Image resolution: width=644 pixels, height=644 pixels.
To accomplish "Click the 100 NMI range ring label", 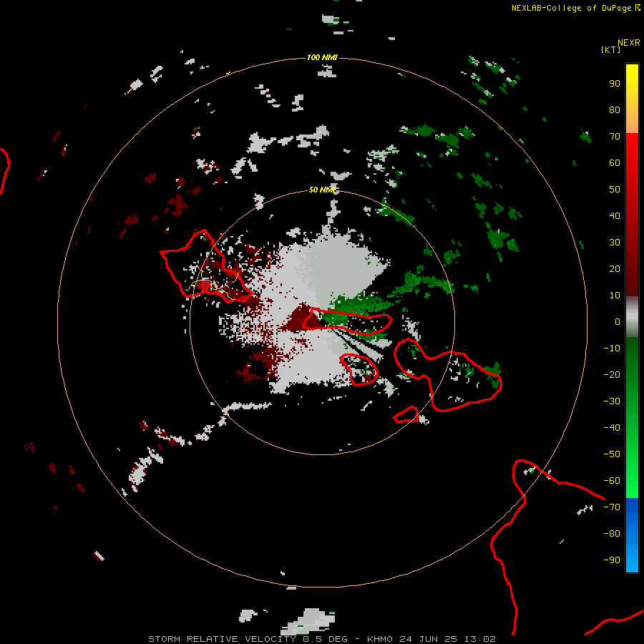I will (322, 57).
